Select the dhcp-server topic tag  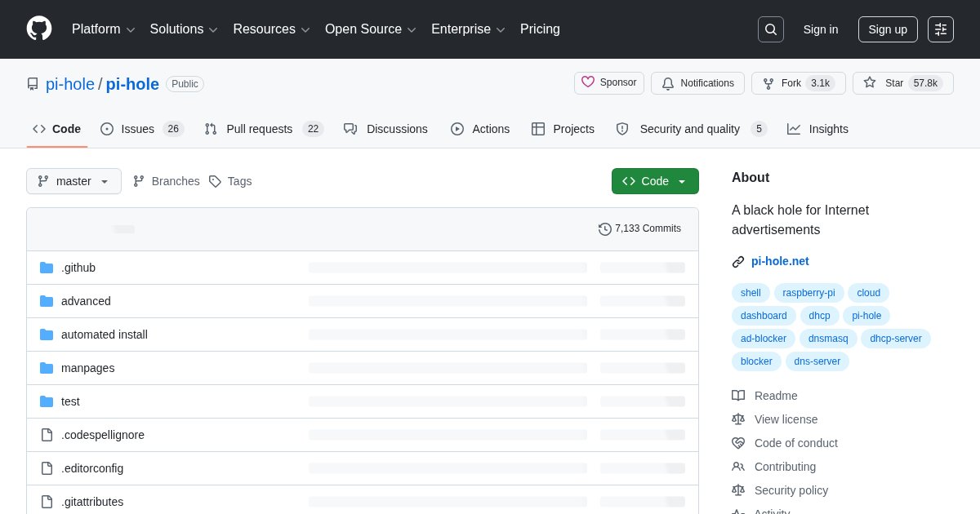click(x=896, y=339)
